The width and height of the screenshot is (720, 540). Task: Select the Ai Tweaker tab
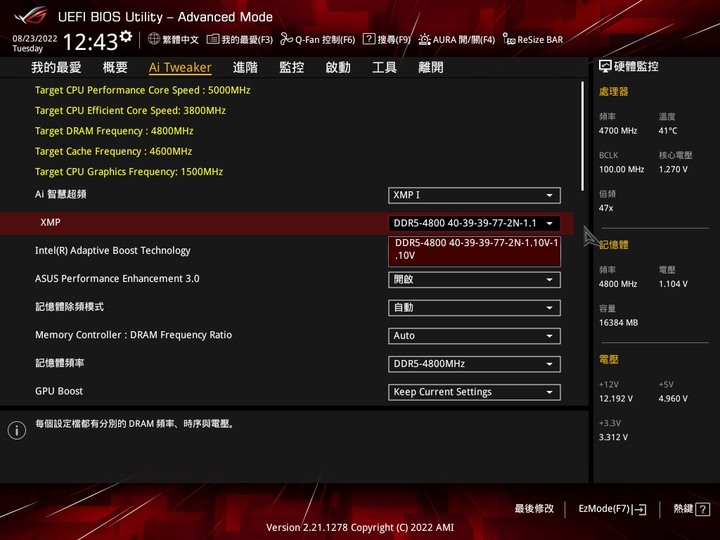click(180, 68)
